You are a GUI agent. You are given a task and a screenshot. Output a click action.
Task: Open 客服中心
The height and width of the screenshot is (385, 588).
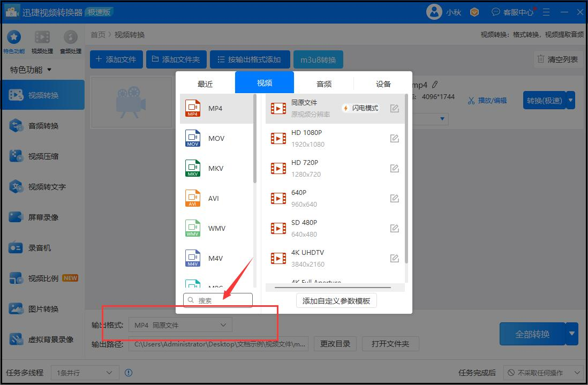(512, 12)
